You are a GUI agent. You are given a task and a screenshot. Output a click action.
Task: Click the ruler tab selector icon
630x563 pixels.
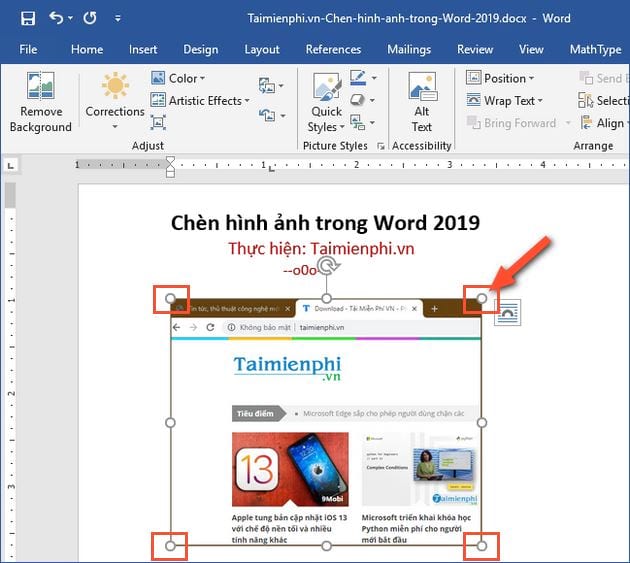pos(11,166)
